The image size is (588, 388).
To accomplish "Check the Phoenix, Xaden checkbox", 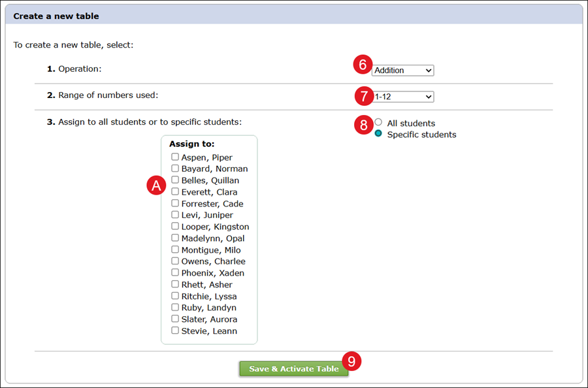I will click(175, 272).
